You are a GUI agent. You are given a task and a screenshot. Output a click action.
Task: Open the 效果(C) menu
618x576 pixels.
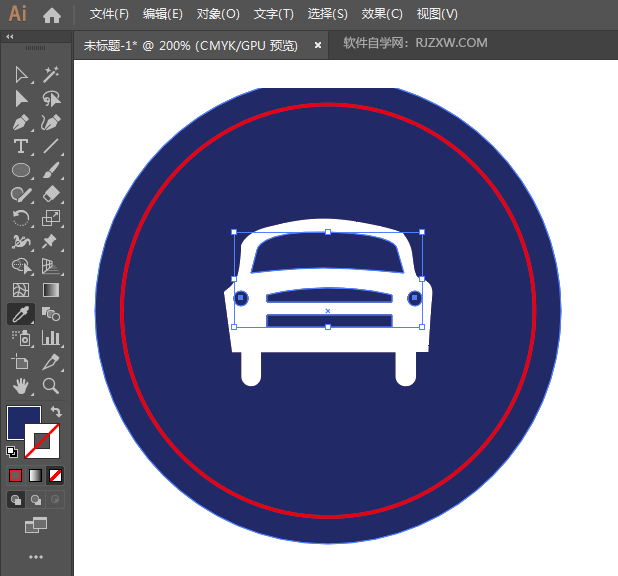pyautogui.click(x=382, y=14)
